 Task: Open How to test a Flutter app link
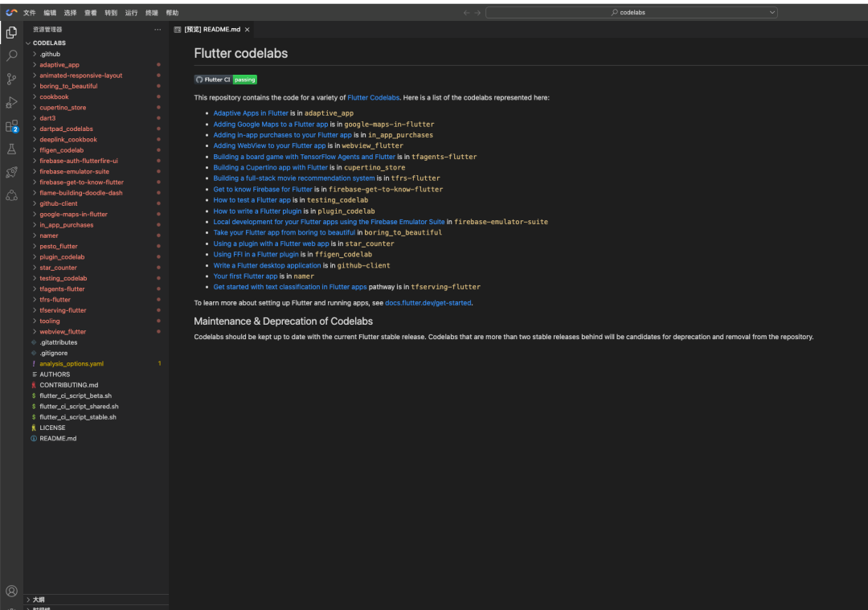point(252,200)
